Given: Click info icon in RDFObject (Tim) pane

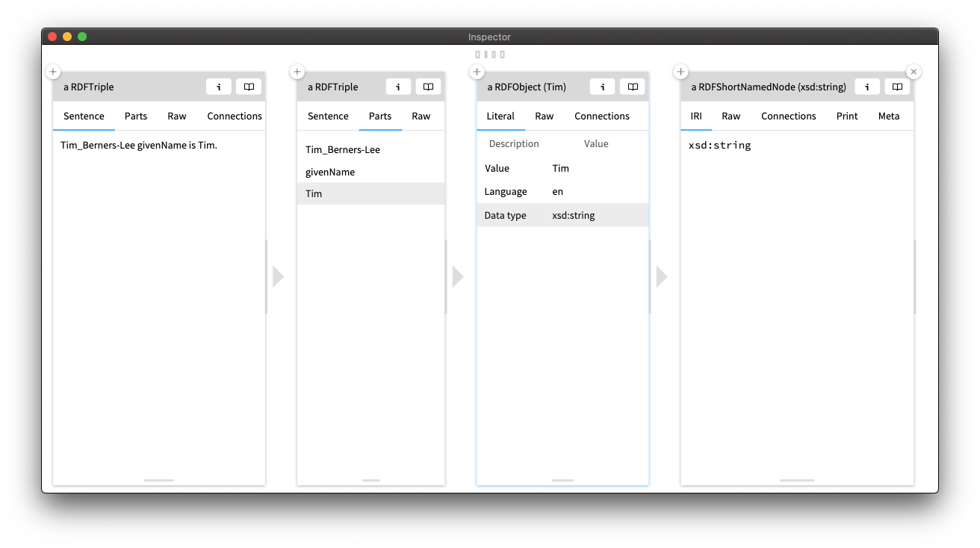Looking at the screenshot, I should point(602,87).
